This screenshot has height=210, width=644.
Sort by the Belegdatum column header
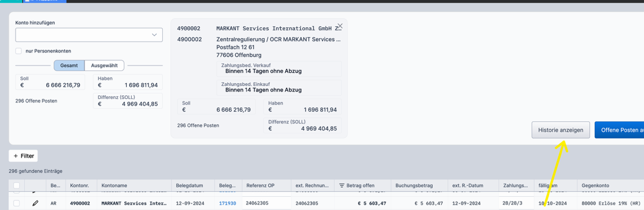(x=193, y=186)
